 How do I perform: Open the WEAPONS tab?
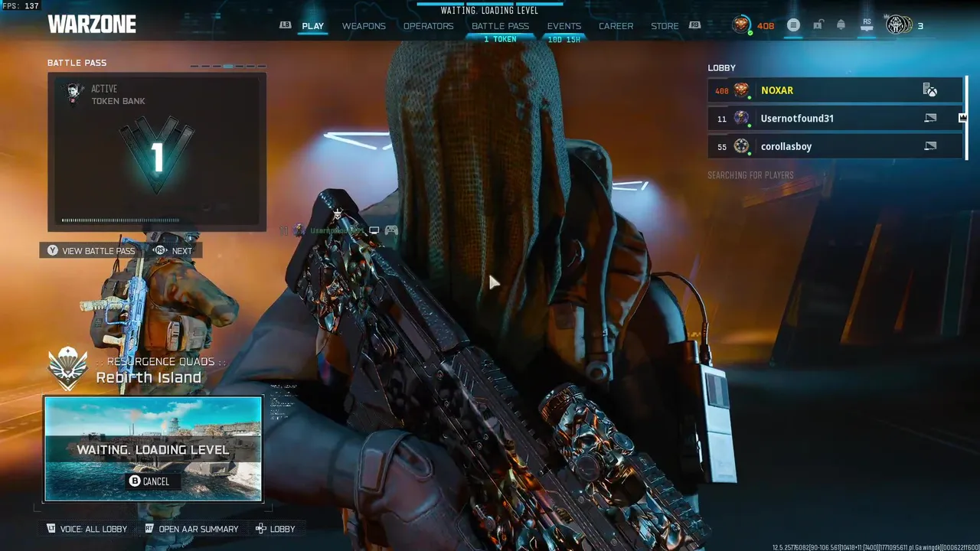tap(364, 26)
